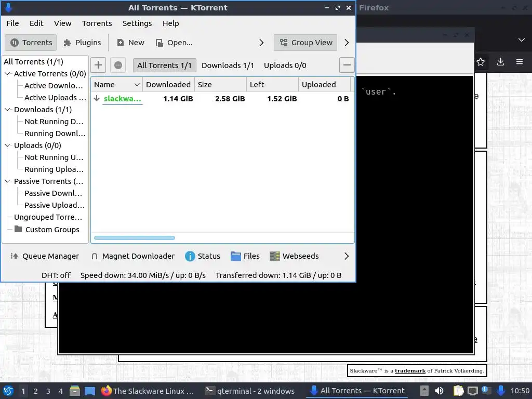Click the Firefox bookmark star icon
The image size is (532, 399).
[481, 62]
